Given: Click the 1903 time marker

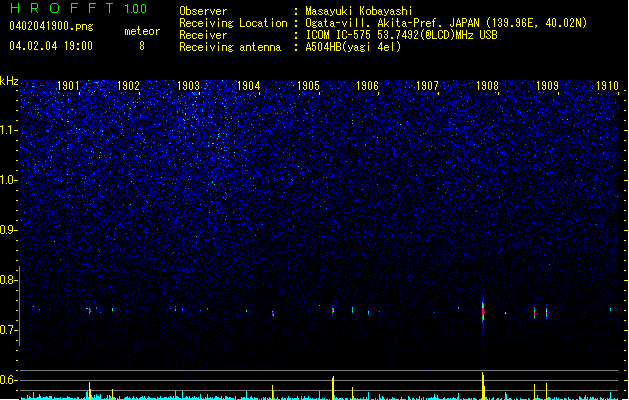Looking at the screenshot, I should [188, 85].
